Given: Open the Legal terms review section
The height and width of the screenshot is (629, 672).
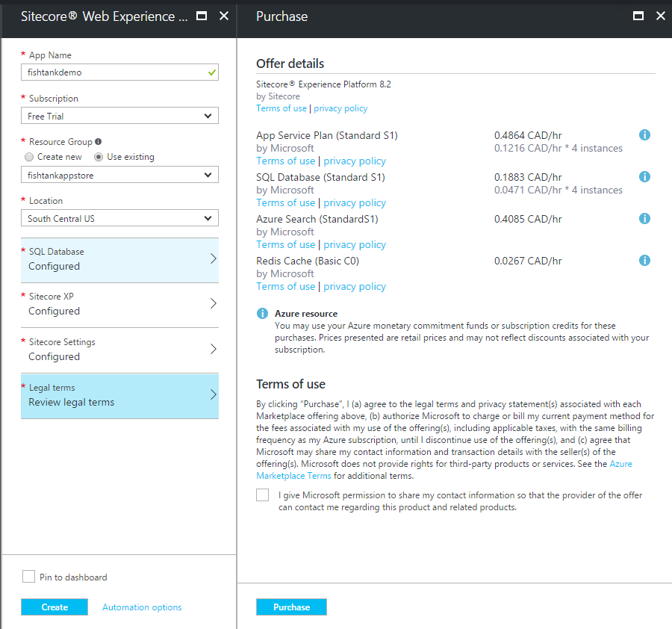Looking at the screenshot, I should tap(119, 396).
